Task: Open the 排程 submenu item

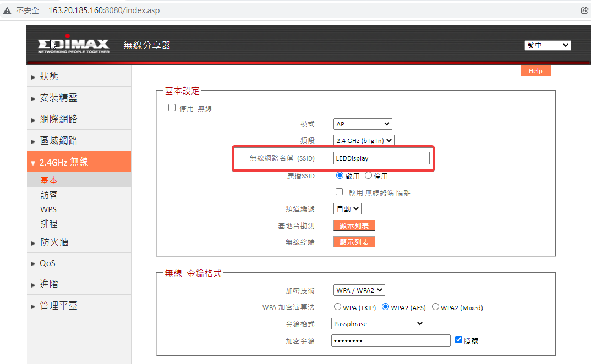Action: 49,224
